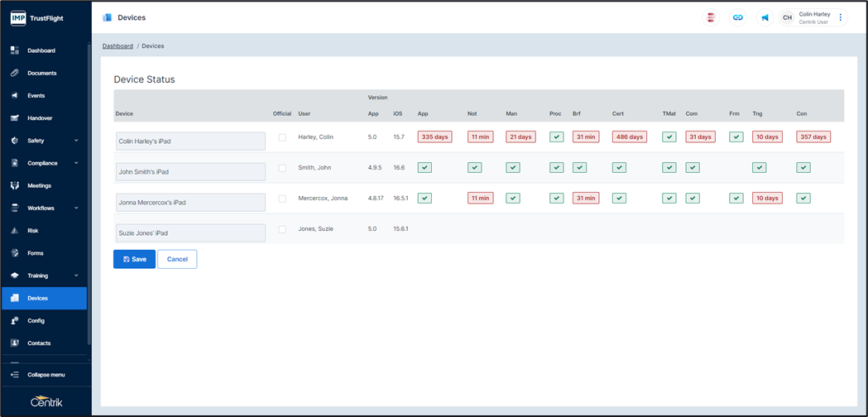Expand the Compliance submenu chevron
This screenshot has height=417, width=868.
tap(76, 163)
